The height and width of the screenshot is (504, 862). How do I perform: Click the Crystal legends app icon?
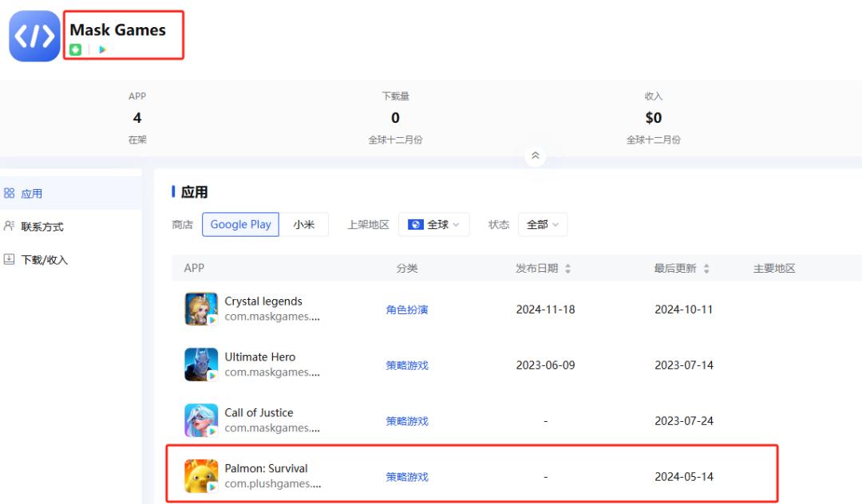click(201, 309)
